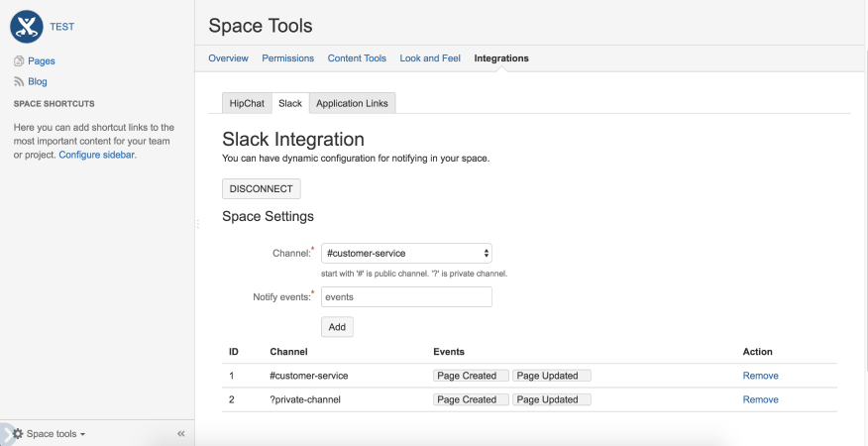Click the Action column header
The image size is (868, 446).
coord(757,352)
